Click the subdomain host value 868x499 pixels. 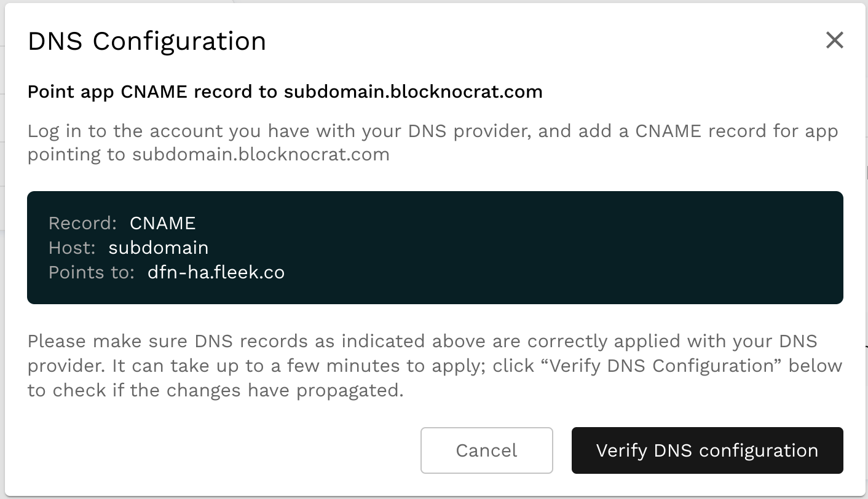click(158, 248)
